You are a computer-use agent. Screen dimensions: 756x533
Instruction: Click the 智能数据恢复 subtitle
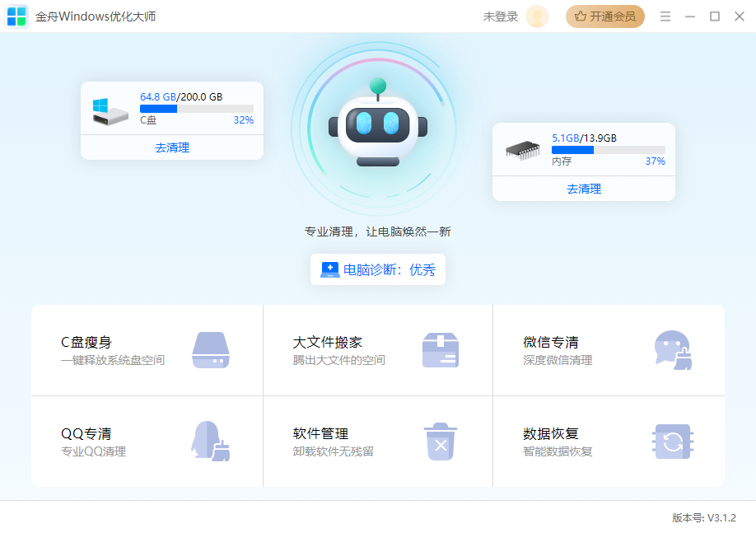(558, 452)
